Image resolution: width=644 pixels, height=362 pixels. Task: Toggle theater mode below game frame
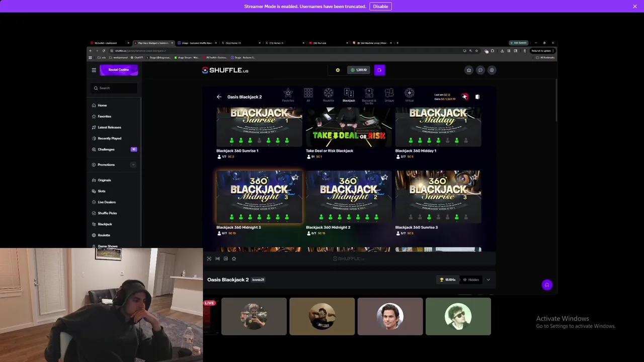pyautogui.click(x=217, y=258)
